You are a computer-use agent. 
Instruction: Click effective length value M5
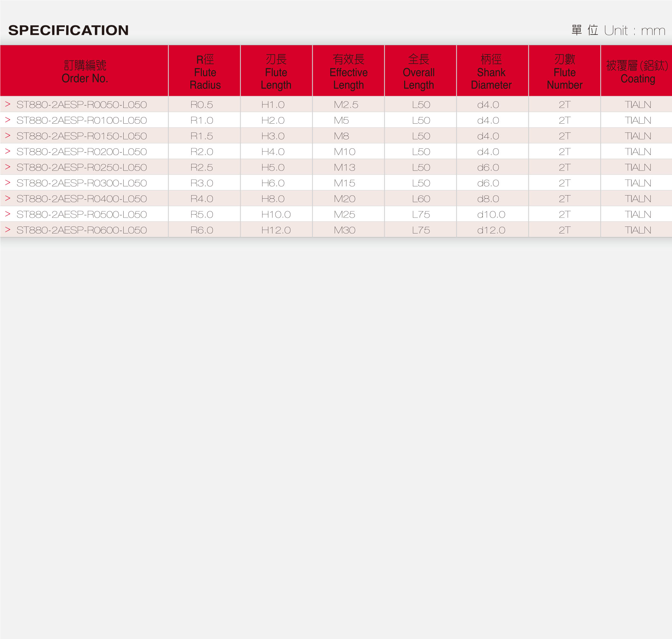(342, 120)
